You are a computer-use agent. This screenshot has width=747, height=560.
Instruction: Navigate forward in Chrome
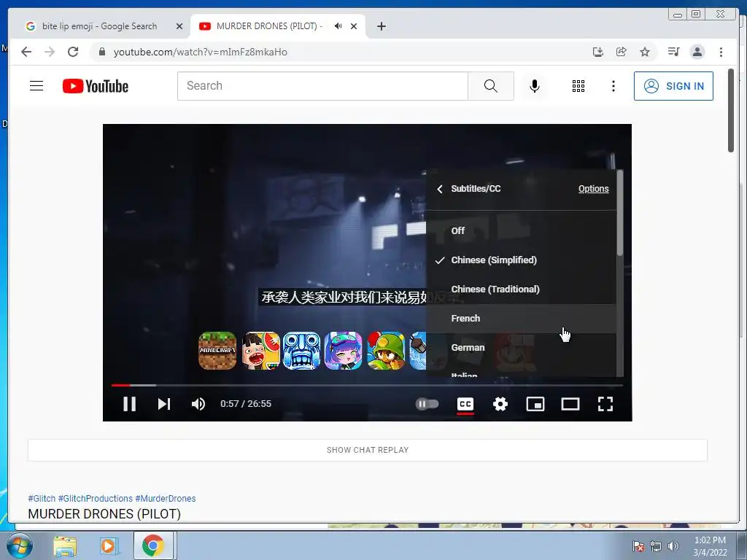click(x=50, y=52)
